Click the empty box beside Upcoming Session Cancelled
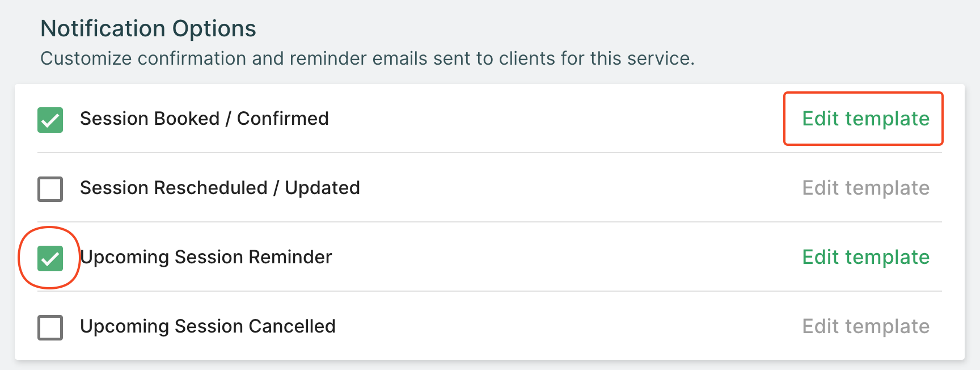Viewport: 980px width, 370px height. pos(50,327)
